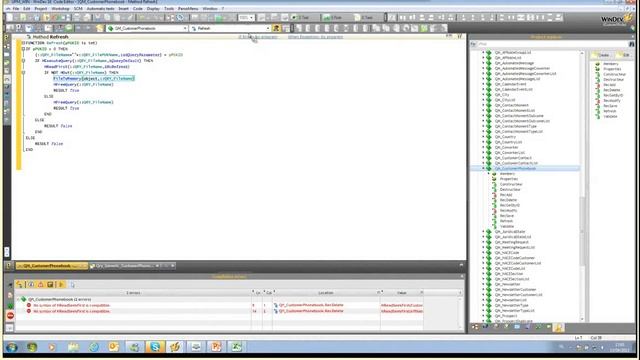Screen dimensions: 640x360
Task: Select QM_AutomatedMessage in project explorer tree
Action: coord(514,63)
